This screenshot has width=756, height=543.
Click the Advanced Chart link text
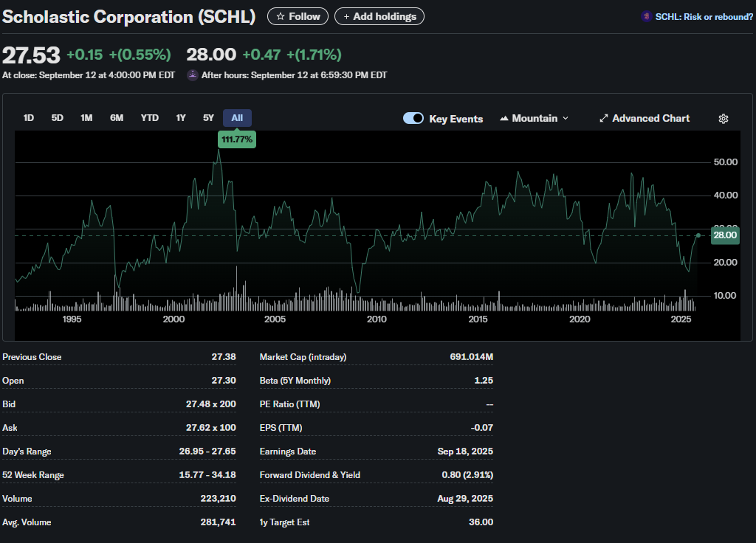tap(650, 119)
